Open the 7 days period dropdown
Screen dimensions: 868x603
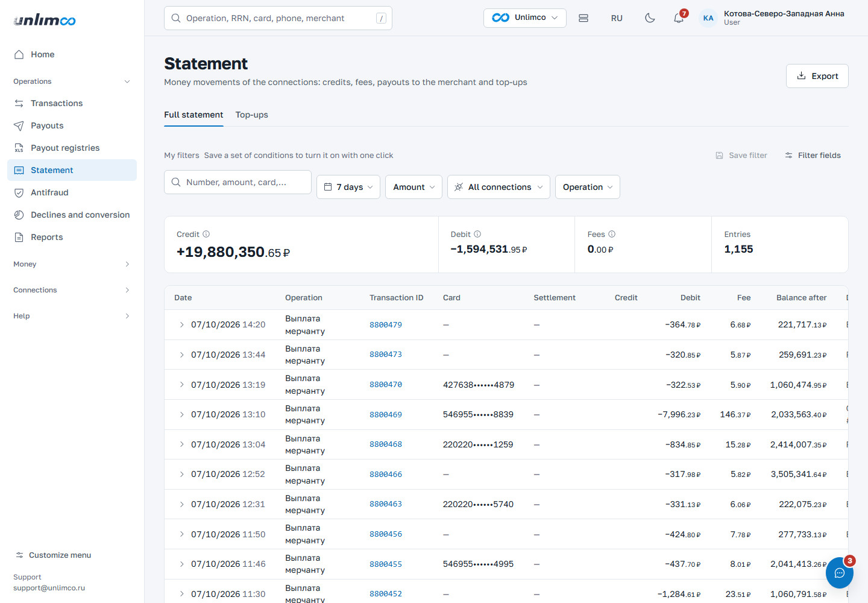[348, 187]
